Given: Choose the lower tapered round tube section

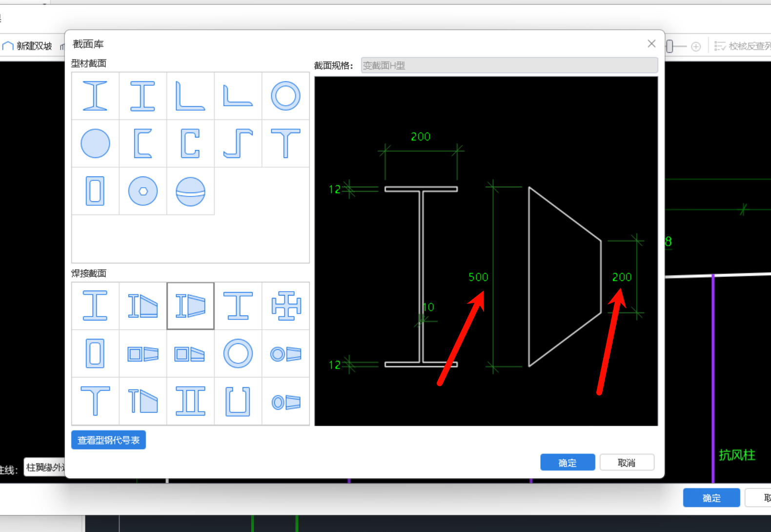Looking at the screenshot, I should 285,401.
